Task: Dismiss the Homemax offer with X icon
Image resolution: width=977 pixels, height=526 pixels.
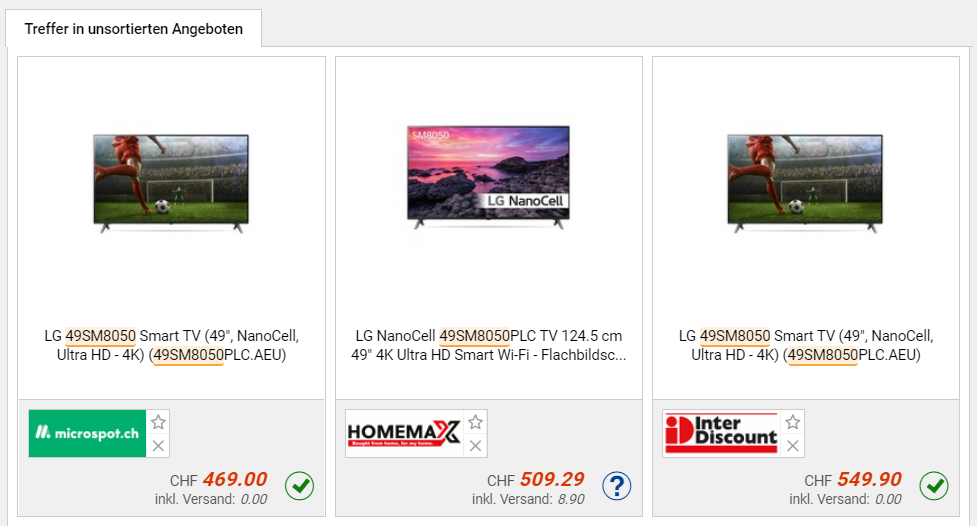Action: (x=475, y=446)
